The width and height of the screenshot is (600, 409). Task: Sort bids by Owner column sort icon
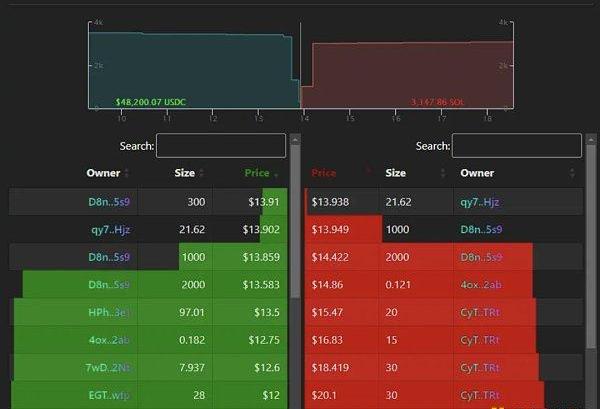pos(127,173)
